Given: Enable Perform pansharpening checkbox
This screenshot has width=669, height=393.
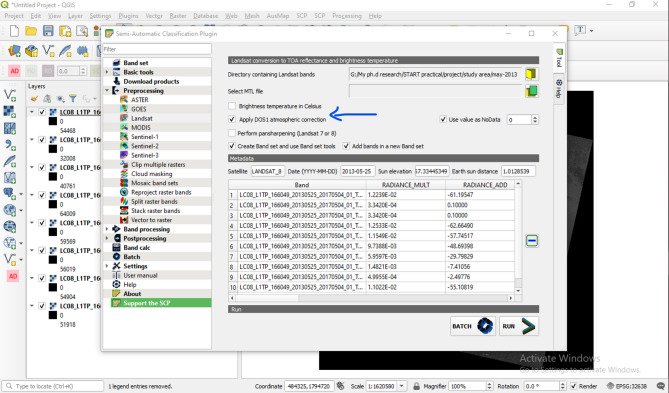Looking at the screenshot, I should (232, 133).
